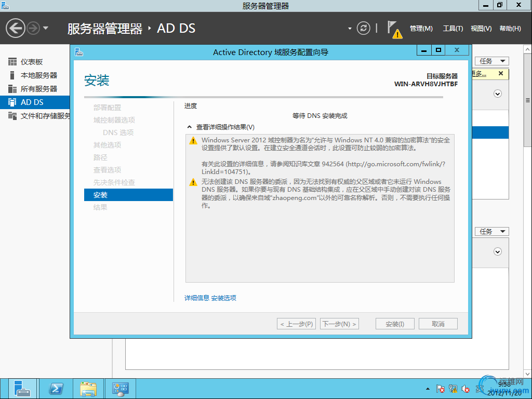Select 本地服务器 in the sidebar

tap(38, 75)
